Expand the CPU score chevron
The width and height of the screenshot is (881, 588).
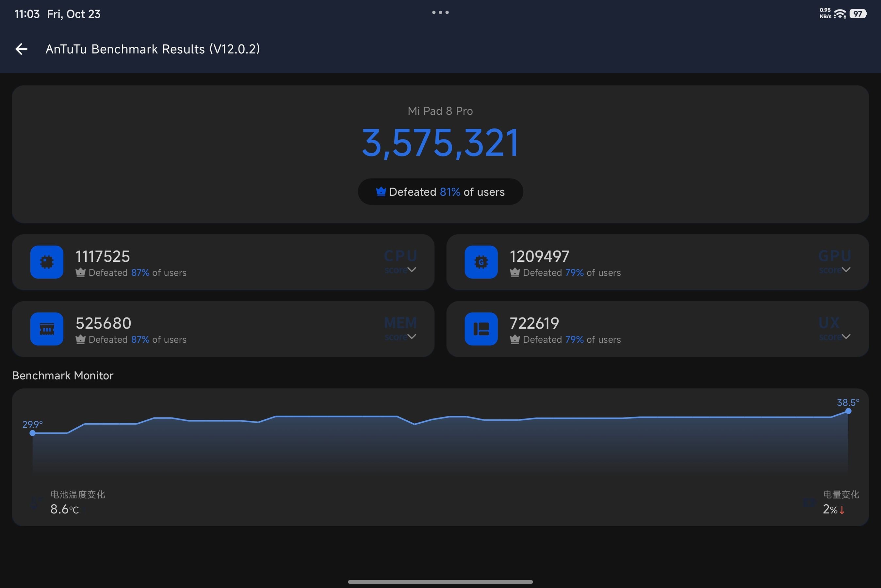tap(412, 269)
